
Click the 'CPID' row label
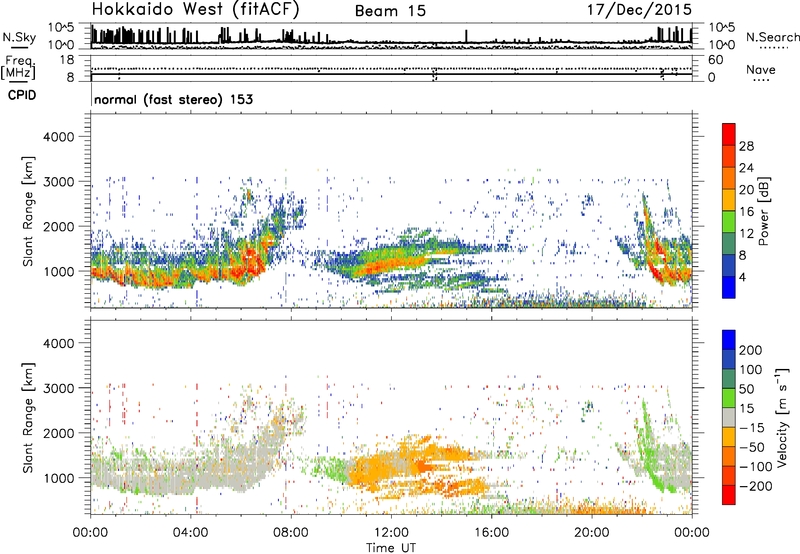22,95
